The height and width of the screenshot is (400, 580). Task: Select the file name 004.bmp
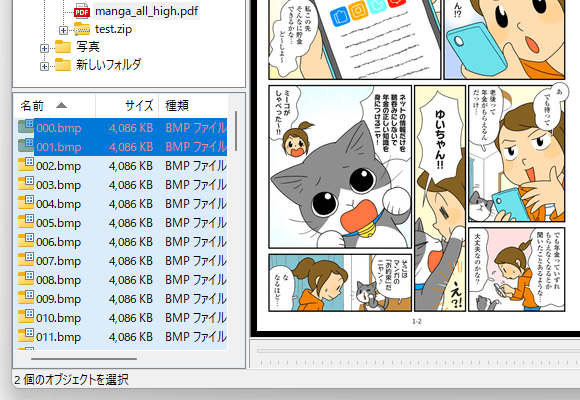[58, 204]
